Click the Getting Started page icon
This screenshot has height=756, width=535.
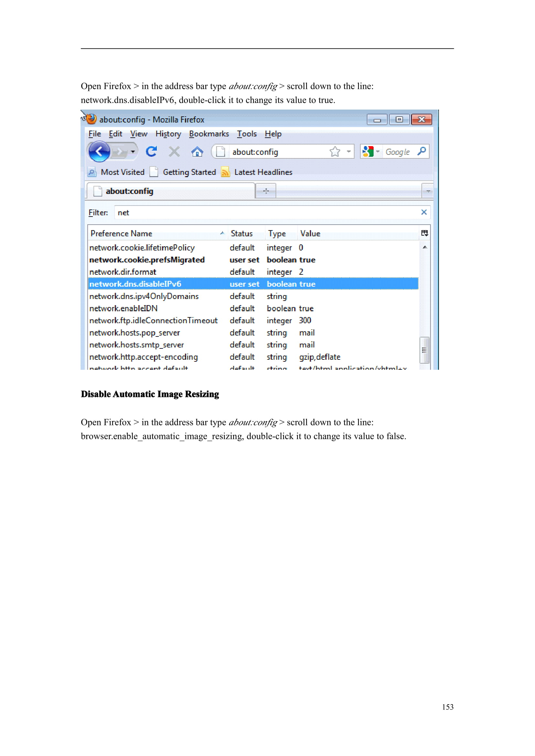(x=154, y=172)
